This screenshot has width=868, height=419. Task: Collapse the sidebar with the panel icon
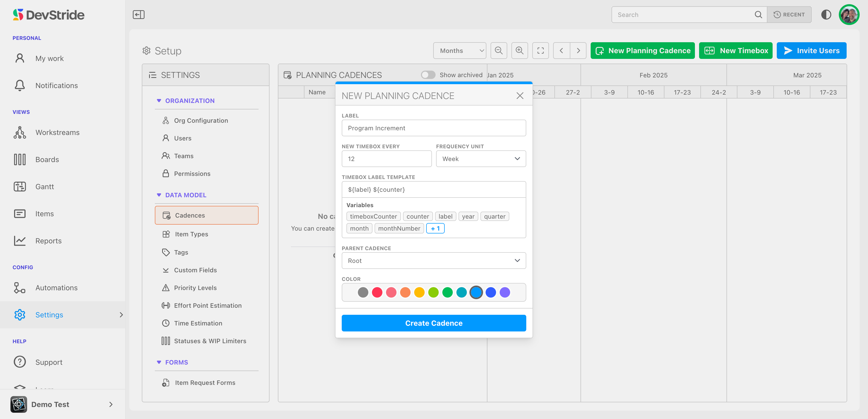(x=138, y=15)
